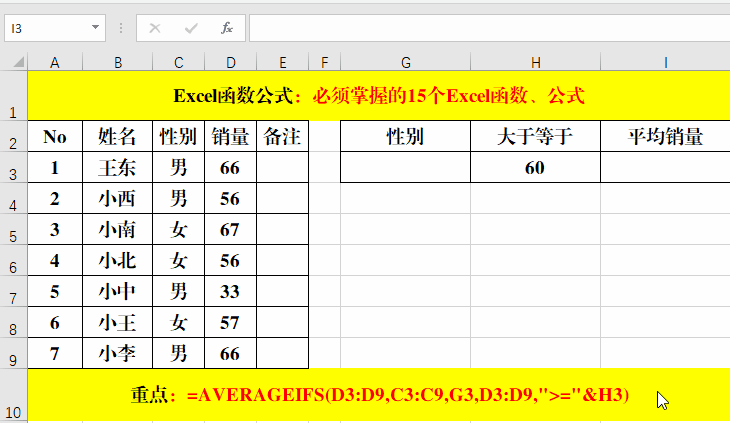Select 小南's sales value 67

click(x=230, y=229)
